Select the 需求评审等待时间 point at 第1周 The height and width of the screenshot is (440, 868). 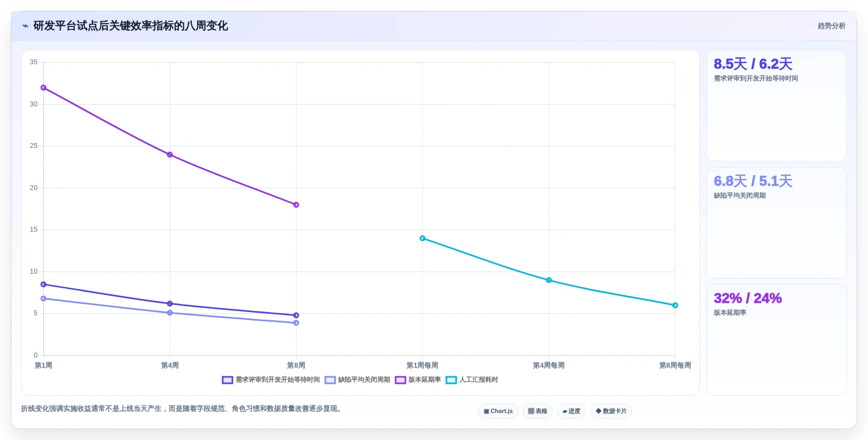[x=44, y=285]
